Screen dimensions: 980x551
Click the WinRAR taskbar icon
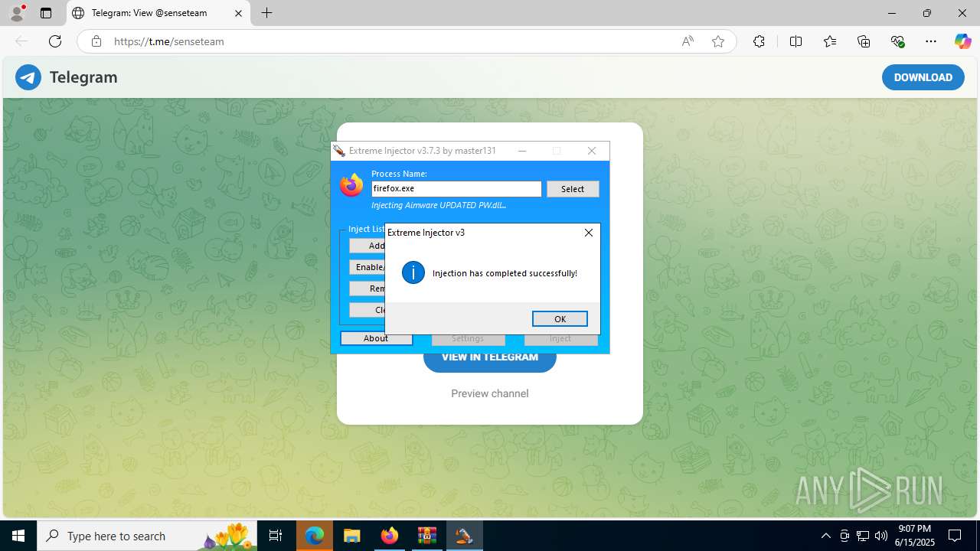click(x=426, y=536)
